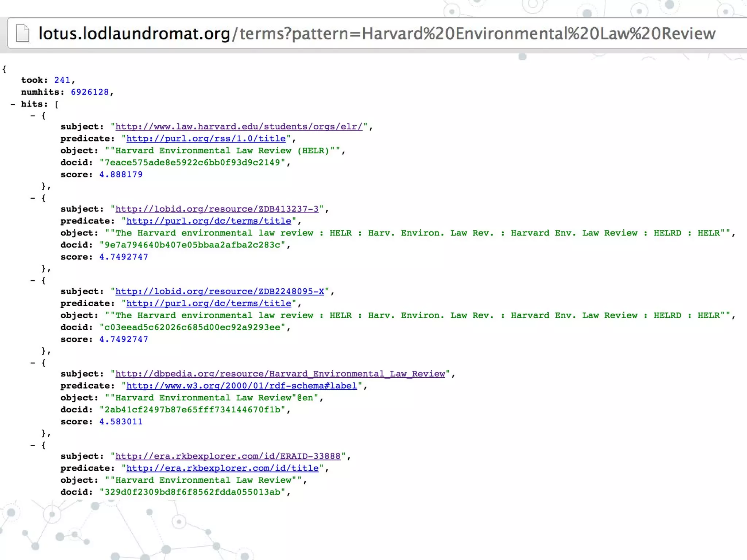Open dbpedia Harvard_Environmental_Law_Review link
This screenshot has height=560, width=747.
click(x=280, y=374)
